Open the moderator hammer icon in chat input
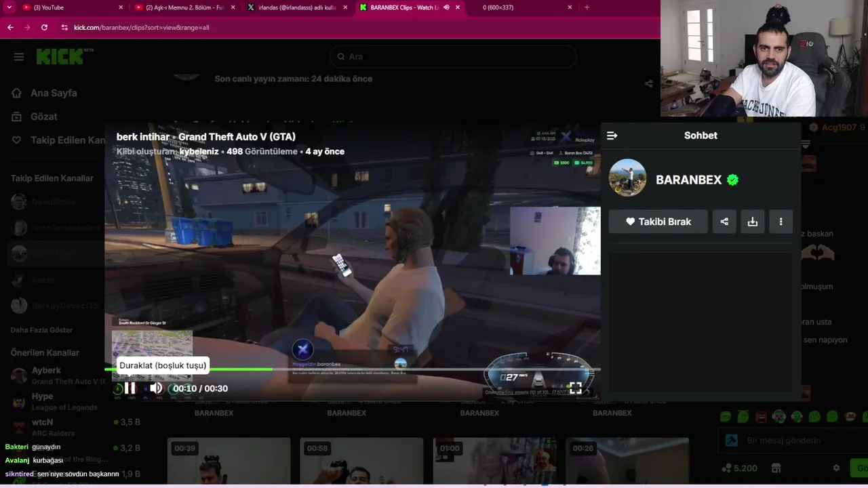The height and width of the screenshot is (488, 868). 731,441
